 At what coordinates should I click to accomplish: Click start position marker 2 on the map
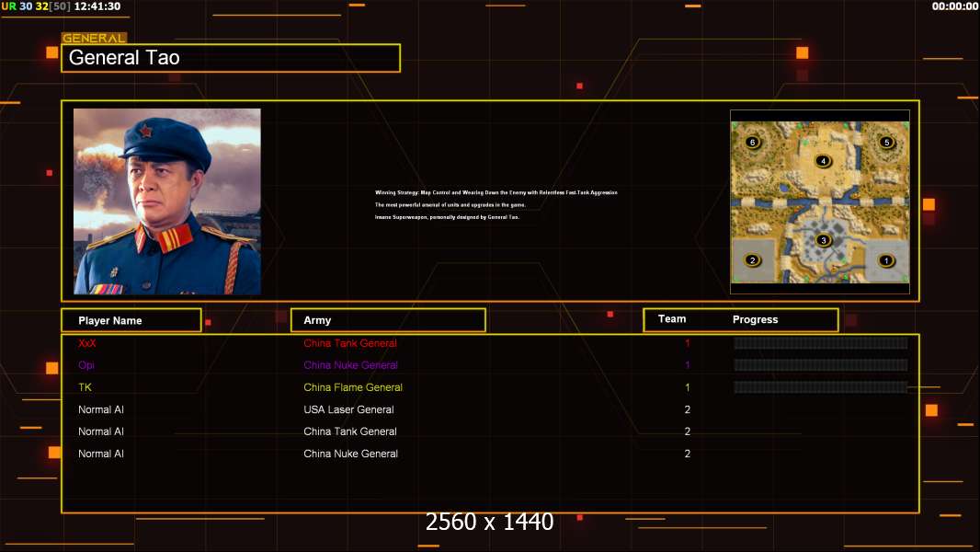pyautogui.click(x=753, y=260)
